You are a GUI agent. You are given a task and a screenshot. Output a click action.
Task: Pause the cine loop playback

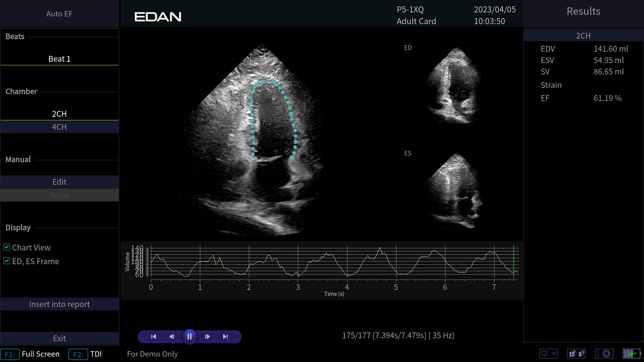[190, 336]
